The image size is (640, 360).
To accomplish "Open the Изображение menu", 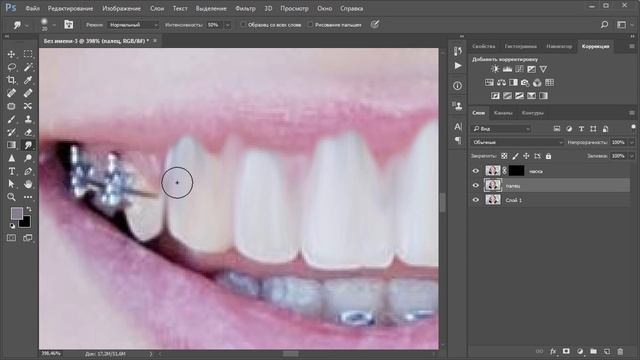I will pos(121,9).
